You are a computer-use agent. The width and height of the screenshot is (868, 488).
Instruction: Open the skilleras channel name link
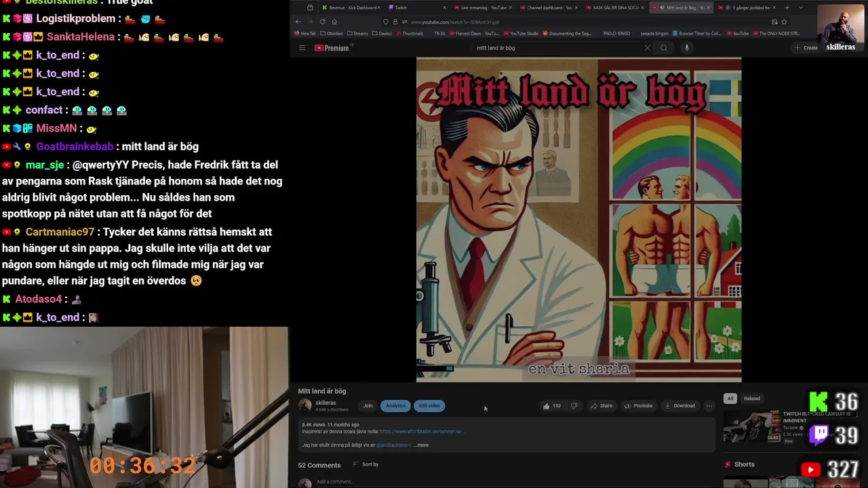(x=325, y=403)
